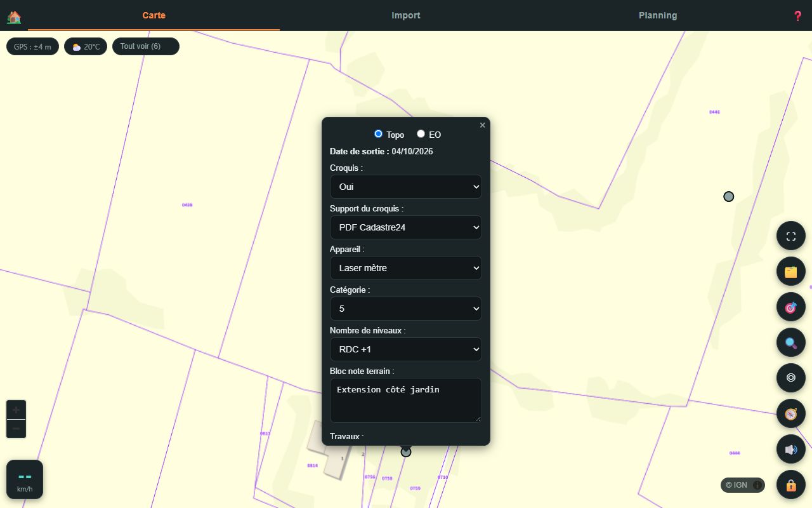Click parcel label 0444 on map
This screenshot has height=508, width=812.
click(x=735, y=453)
